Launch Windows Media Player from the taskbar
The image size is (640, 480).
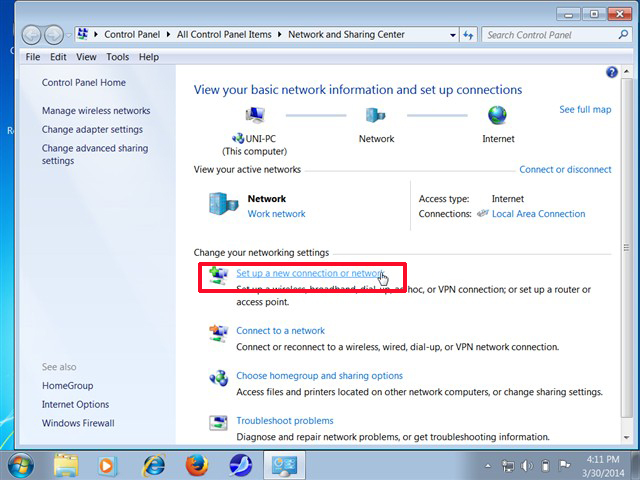point(107,465)
